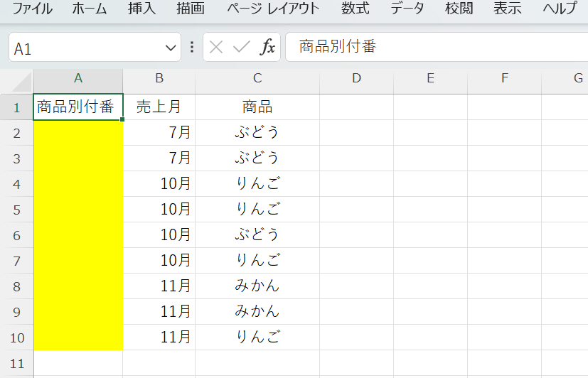Viewport: 588px width, 378px height.
Task: Select cell C8 containing みかん
Action: (x=257, y=286)
